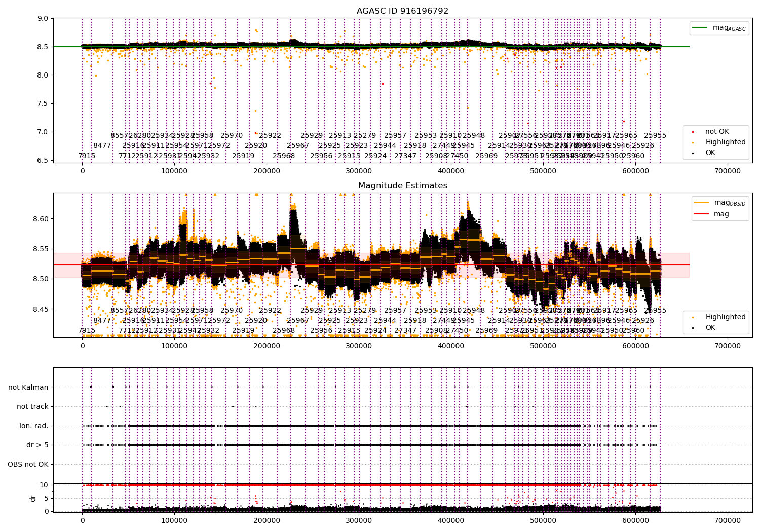Click the 700000 x-tick under bottom plot
Viewport: 760px width, 532px height.
[x=728, y=521]
